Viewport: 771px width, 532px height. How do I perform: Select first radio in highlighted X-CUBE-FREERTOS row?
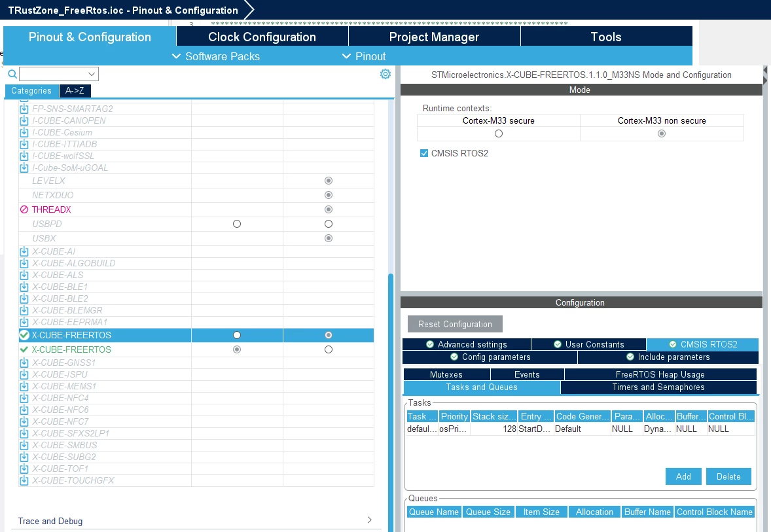point(237,335)
